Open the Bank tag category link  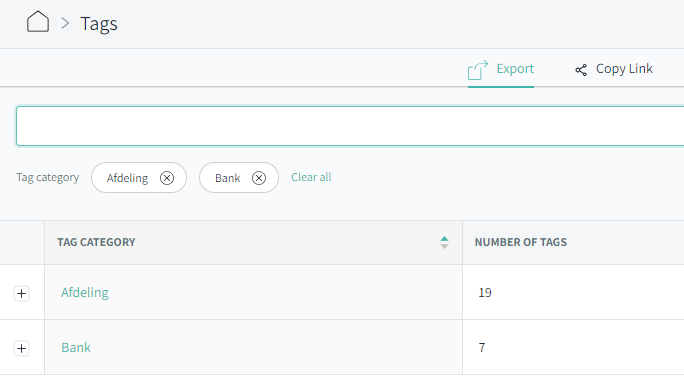point(76,347)
